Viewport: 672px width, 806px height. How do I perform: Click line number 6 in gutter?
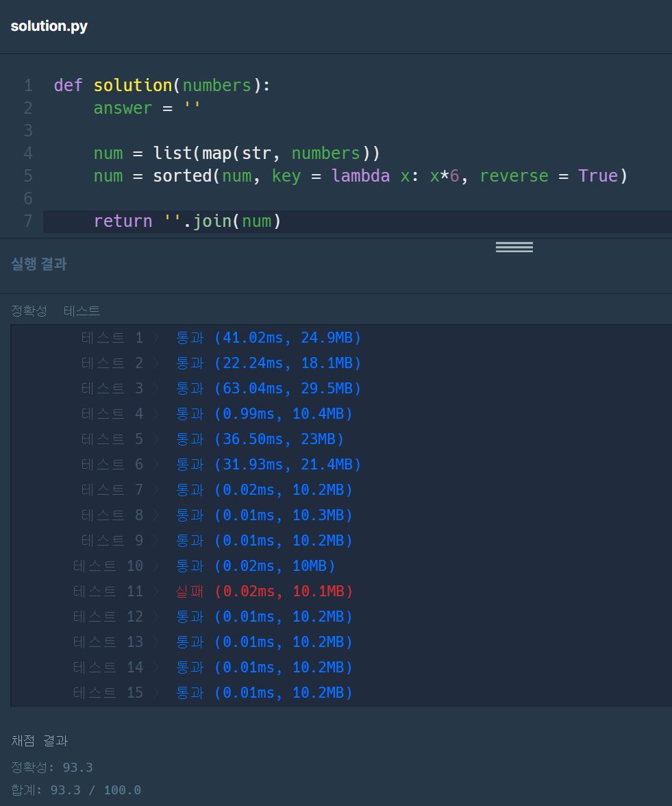tap(28, 199)
